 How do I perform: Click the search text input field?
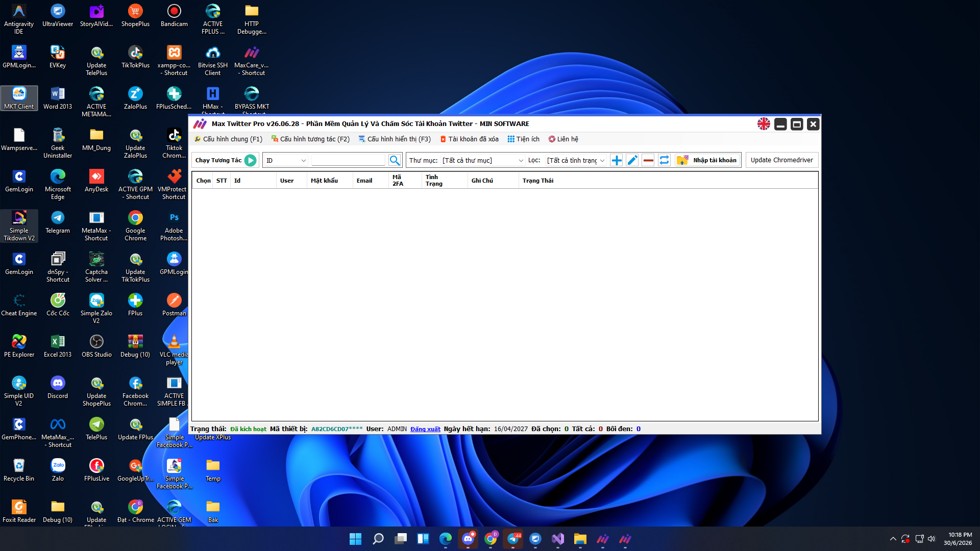[349, 160]
